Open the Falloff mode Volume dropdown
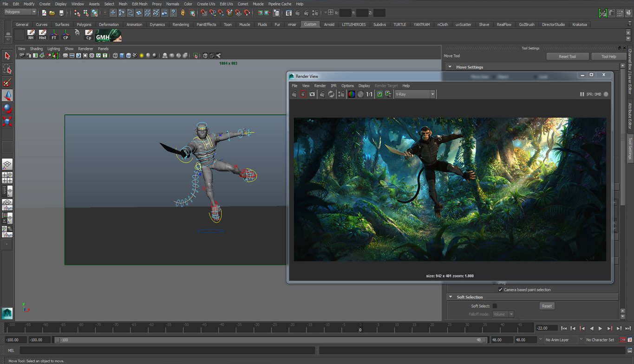The width and height of the screenshot is (634, 364). coord(503,314)
